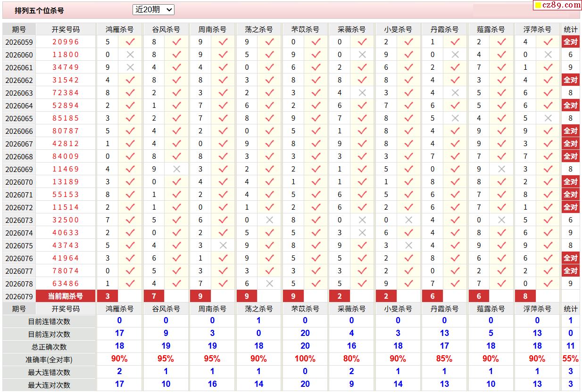Image resolution: width=582 pixels, height=392 pixels.
Task: Click the 80% accuracy value under 采薇杀号
Action: pos(351,359)
